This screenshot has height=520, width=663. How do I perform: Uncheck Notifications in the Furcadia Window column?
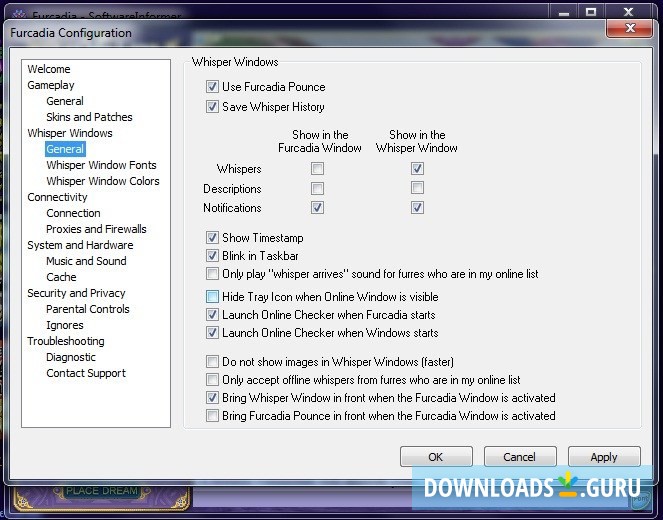coord(318,208)
